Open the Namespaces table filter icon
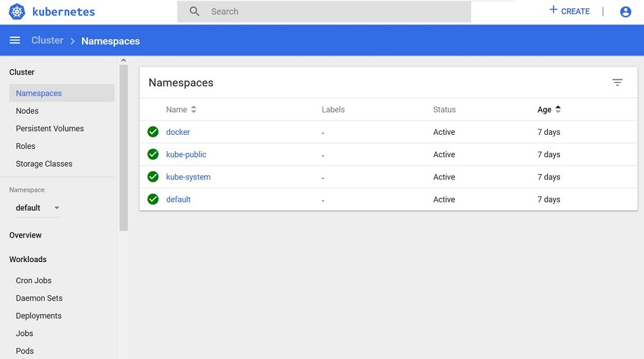Viewport: 644px width, 359px height. click(618, 83)
